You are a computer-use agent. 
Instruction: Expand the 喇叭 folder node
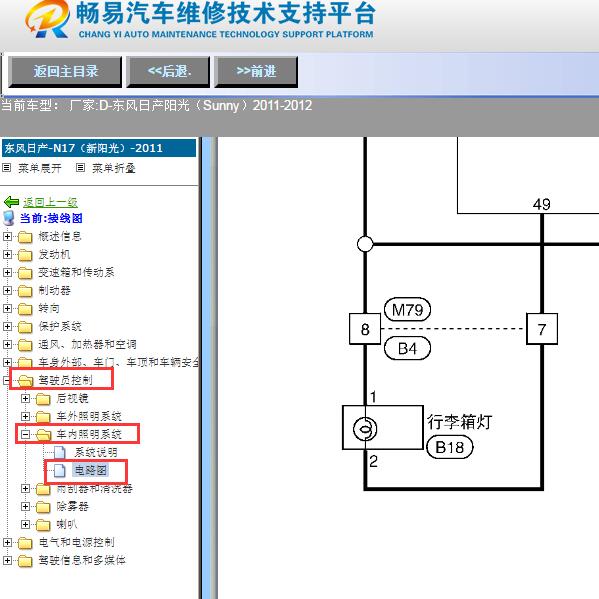(25, 525)
